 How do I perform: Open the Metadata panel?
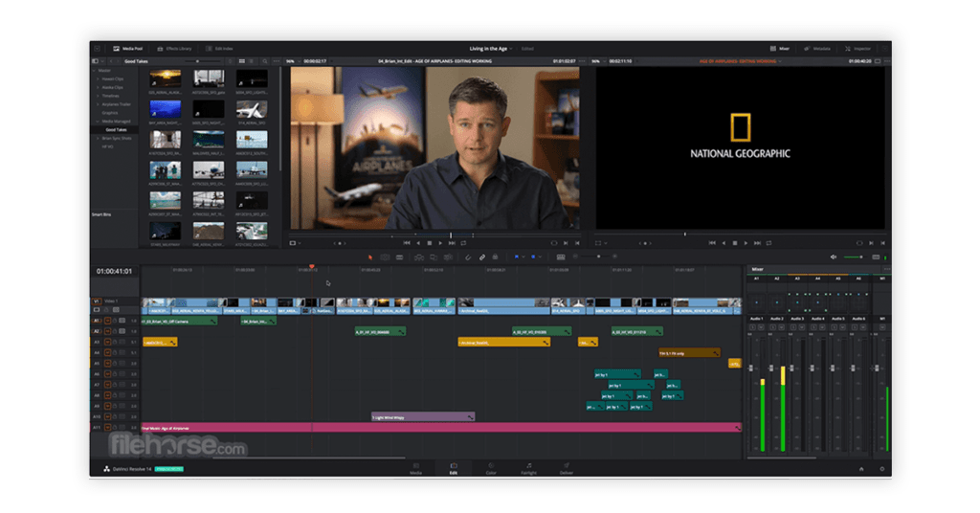point(817,49)
